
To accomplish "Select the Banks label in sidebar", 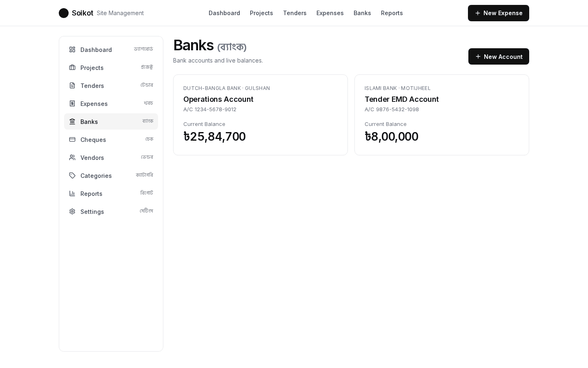I will tap(89, 121).
